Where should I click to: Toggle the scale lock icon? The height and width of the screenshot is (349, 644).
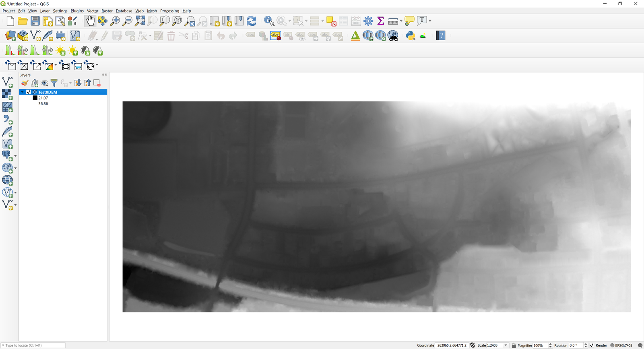tap(514, 345)
